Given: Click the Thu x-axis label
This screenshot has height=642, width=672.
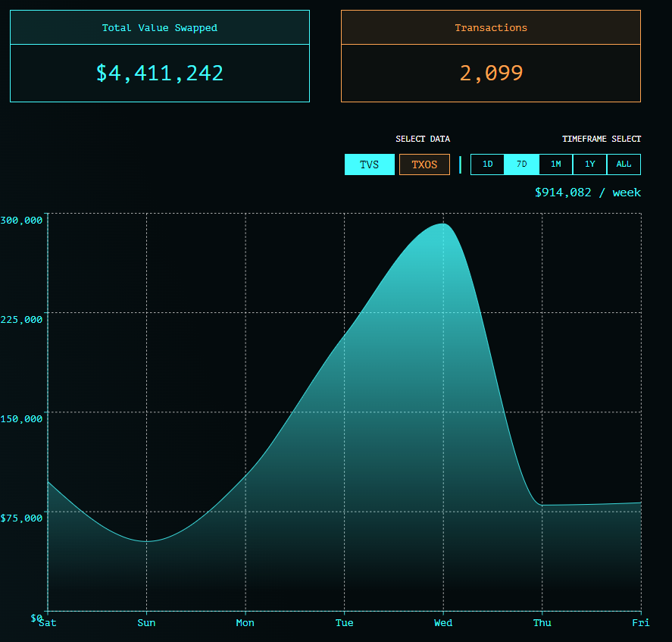Looking at the screenshot, I should click(542, 623).
